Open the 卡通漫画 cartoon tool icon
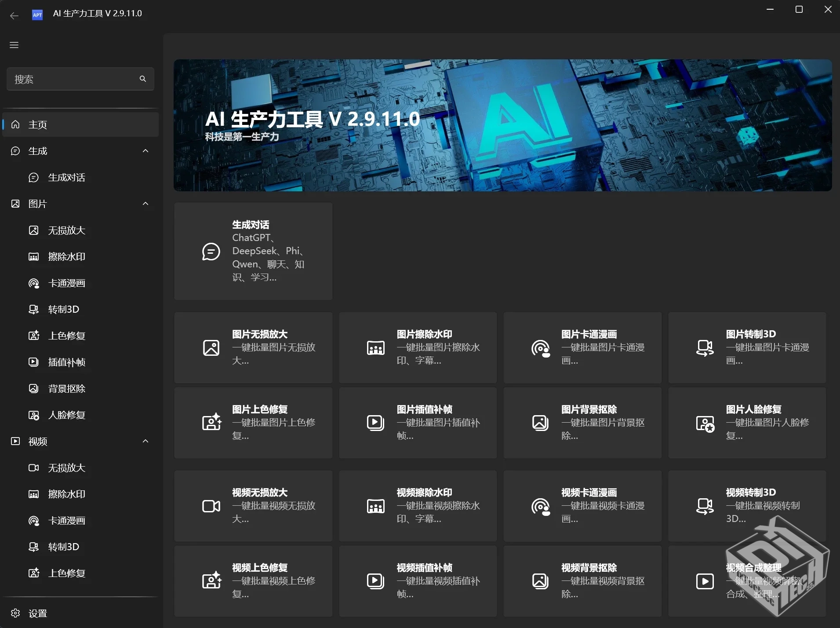Screen dimensions: 840x628 tap(34, 283)
